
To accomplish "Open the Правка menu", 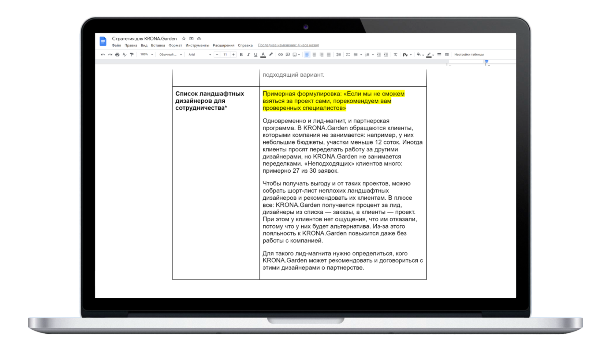I will pyautogui.click(x=131, y=45).
